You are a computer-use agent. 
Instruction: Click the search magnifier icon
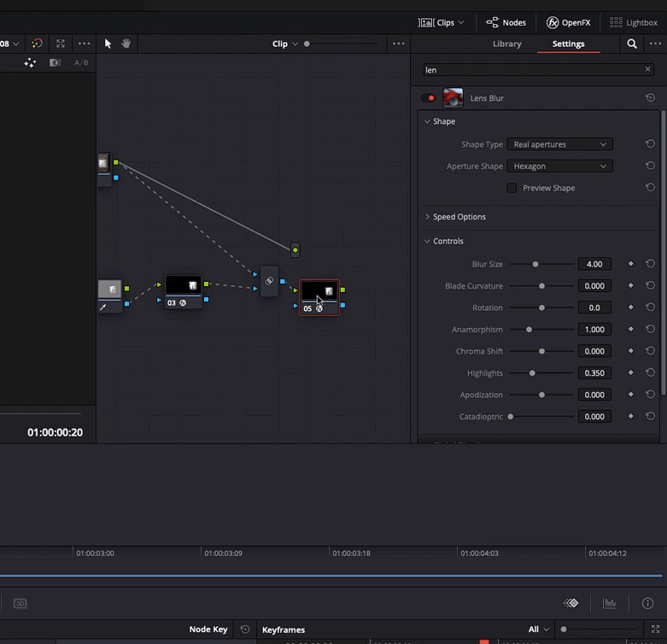tap(632, 44)
